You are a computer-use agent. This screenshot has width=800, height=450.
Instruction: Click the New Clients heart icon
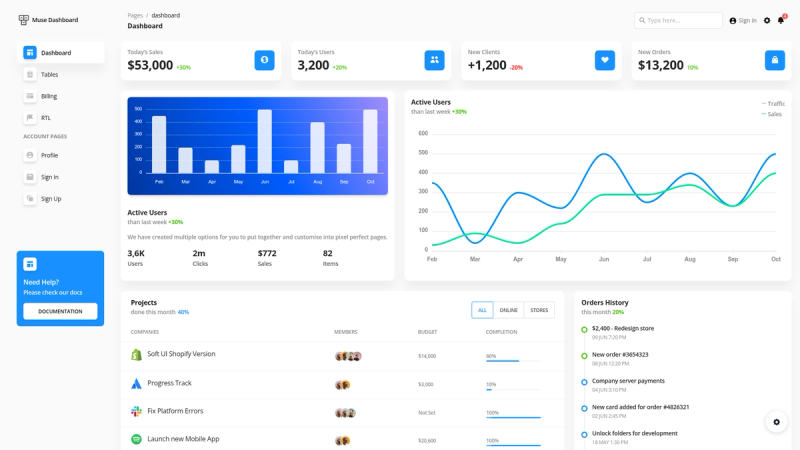click(x=605, y=60)
